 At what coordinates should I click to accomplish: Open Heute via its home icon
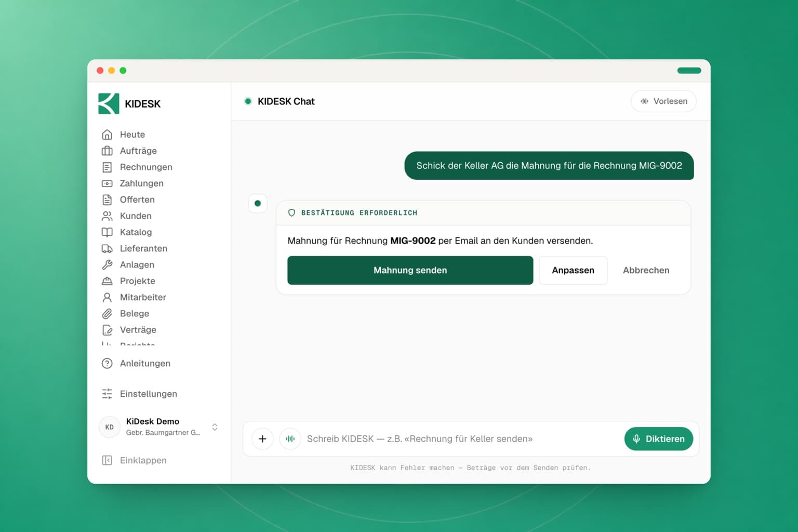pos(107,135)
